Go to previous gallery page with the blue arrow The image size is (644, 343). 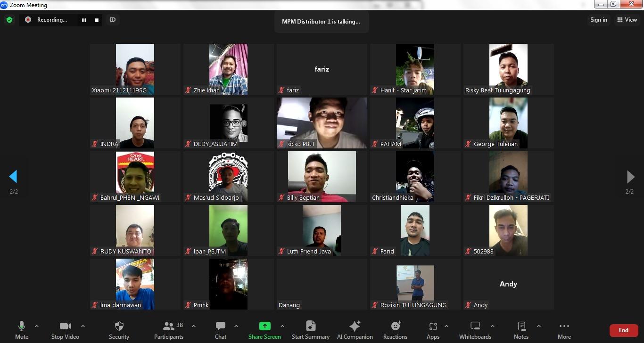pos(13,177)
